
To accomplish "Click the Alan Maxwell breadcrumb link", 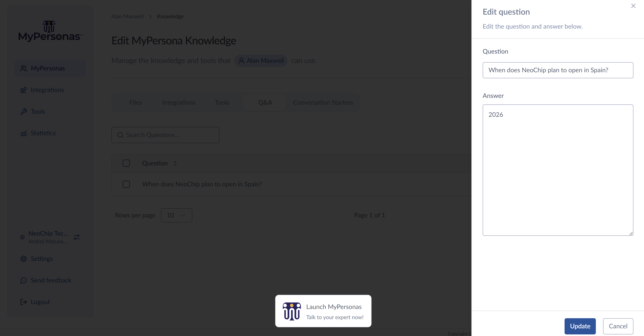I will pos(128,16).
